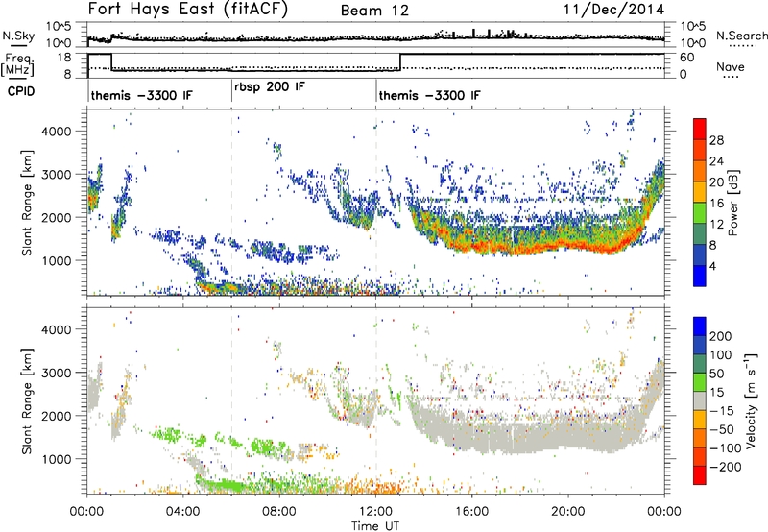Image resolution: width=768 pixels, height=532 pixels.
Task: Click the 'rbsp 200 IF' label
Action: click(270, 86)
